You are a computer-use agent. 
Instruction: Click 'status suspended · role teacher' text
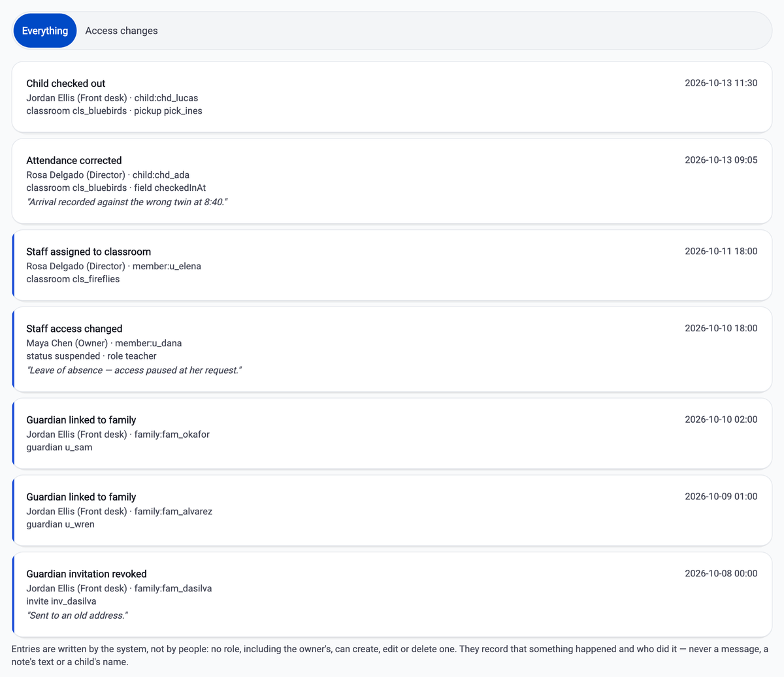coord(91,357)
